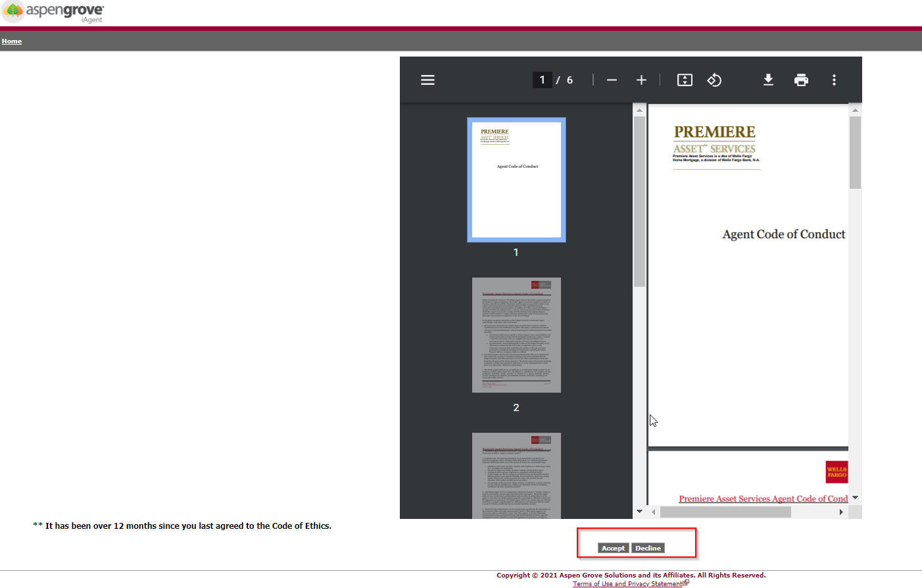
Task: Edit the current page number field
Action: [542, 80]
